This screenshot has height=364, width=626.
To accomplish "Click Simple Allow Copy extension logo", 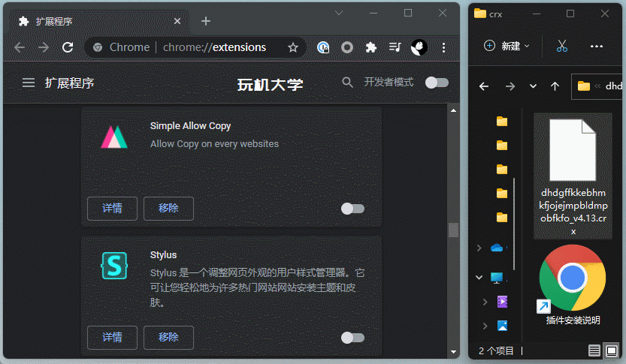I will [x=114, y=137].
